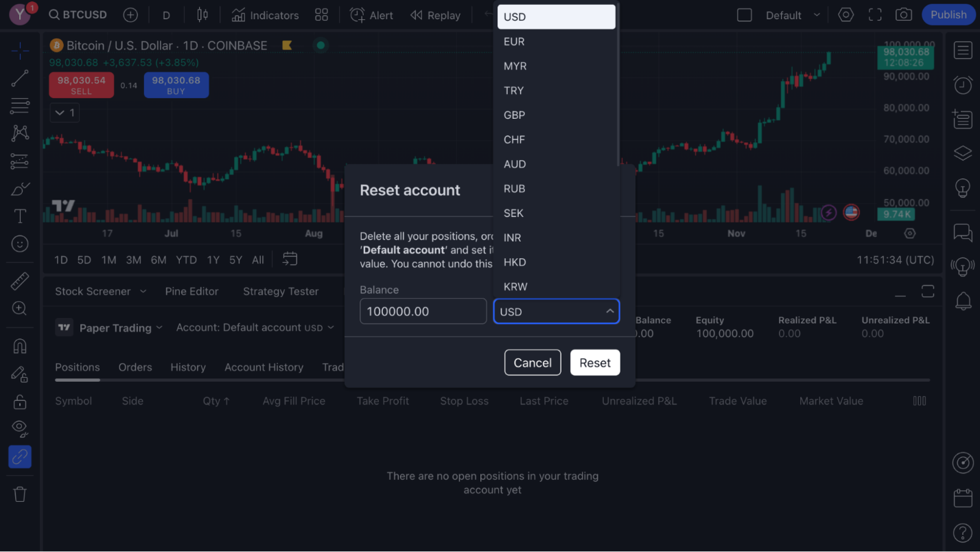The height and width of the screenshot is (552, 980).
Task: Confirm with the Reset button
Action: [x=595, y=363]
